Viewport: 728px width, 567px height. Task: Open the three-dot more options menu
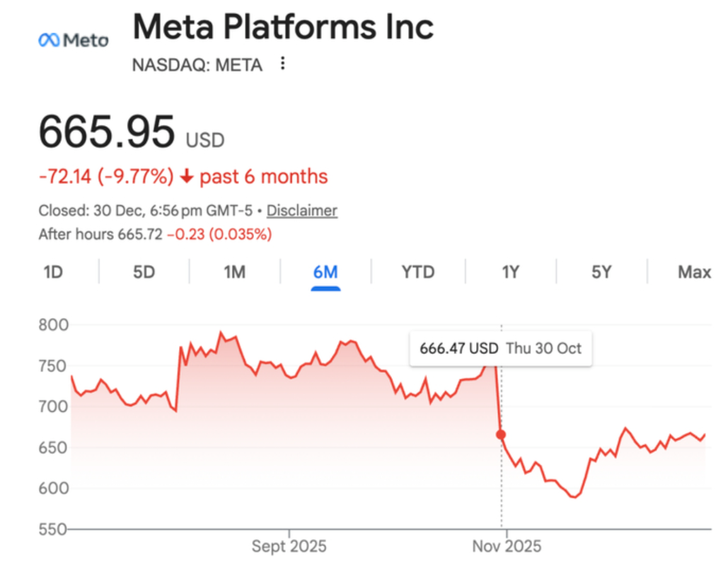pyautogui.click(x=283, y=64)
